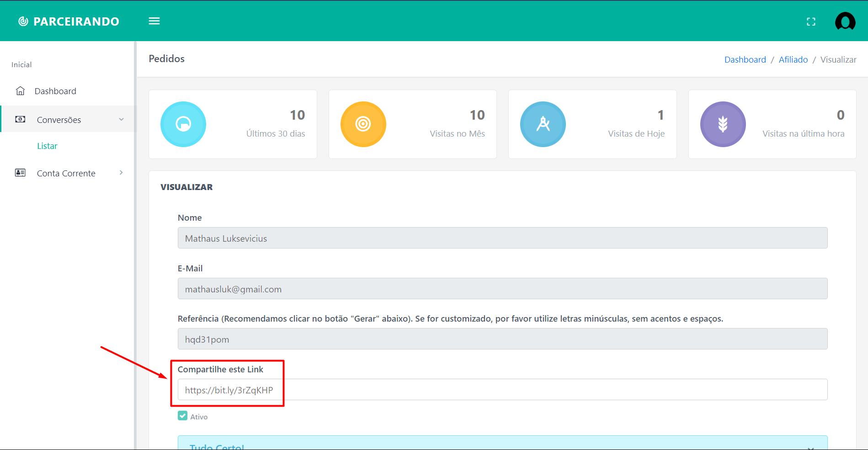
Task: Click the Visualizar breadcrumb text
Action: pyautogui.click(x=838, y=59)
